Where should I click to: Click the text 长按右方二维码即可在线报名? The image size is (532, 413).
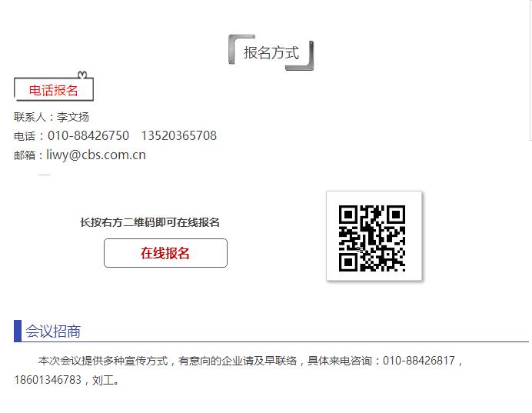(x=150, y=222)
